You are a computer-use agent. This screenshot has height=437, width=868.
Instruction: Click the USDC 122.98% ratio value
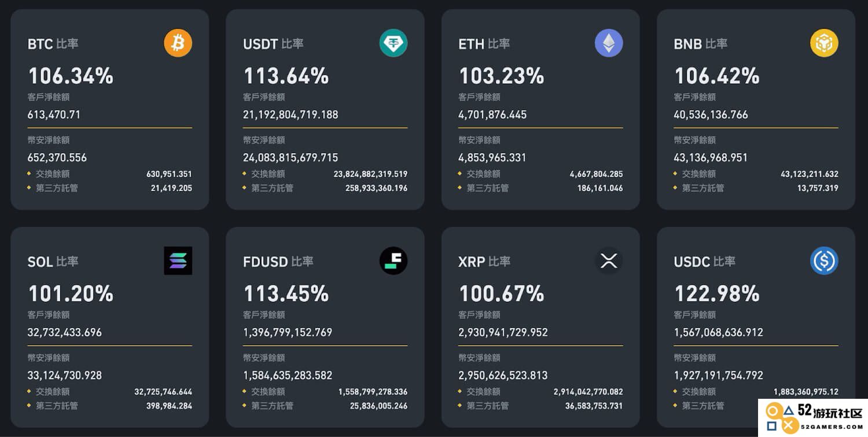pyautogui.click(x=717, y=293)
